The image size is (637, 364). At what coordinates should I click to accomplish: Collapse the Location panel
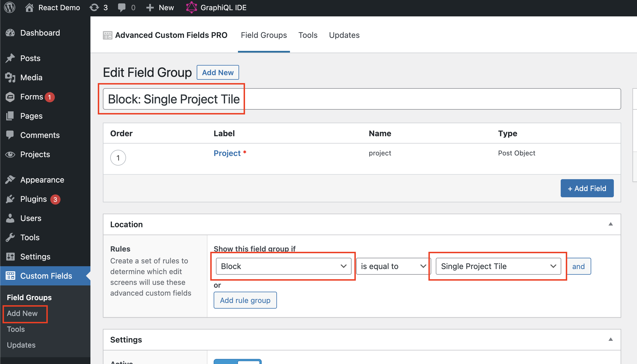(x=611, y=224)
